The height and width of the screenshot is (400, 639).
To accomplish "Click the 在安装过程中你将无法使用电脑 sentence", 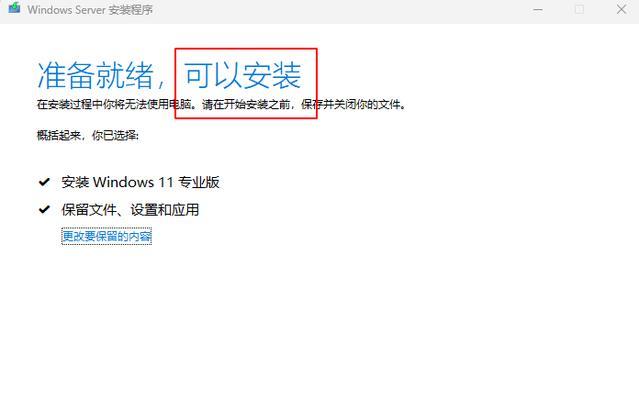I will pyautogui.click(x=115, y=105).
